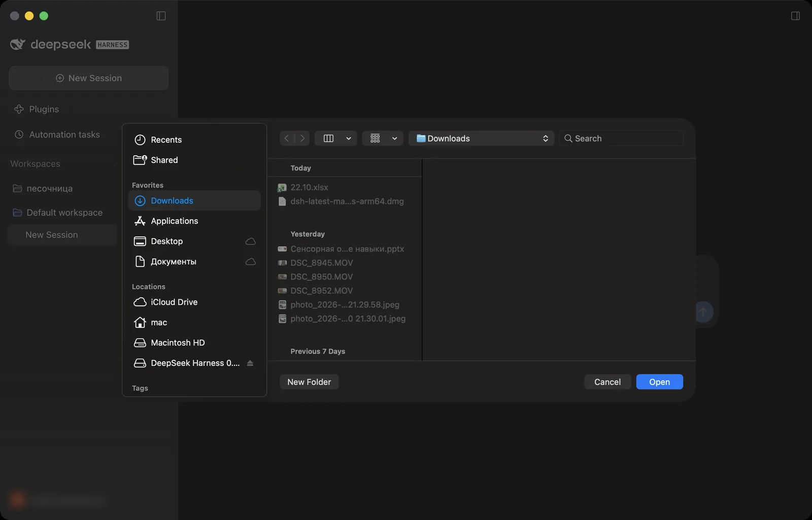Select Recents in the sidebar

coord(194,140)
